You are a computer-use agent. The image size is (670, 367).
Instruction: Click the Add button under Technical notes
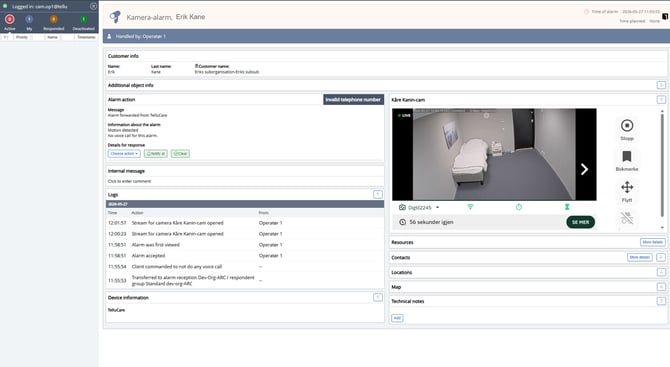coord(397,318)
